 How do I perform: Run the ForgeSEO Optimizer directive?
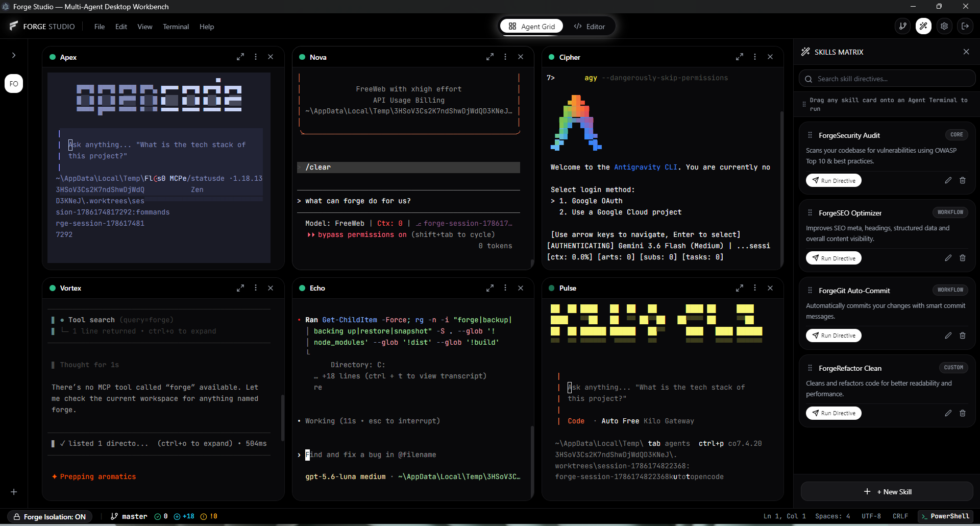point(834,258)
